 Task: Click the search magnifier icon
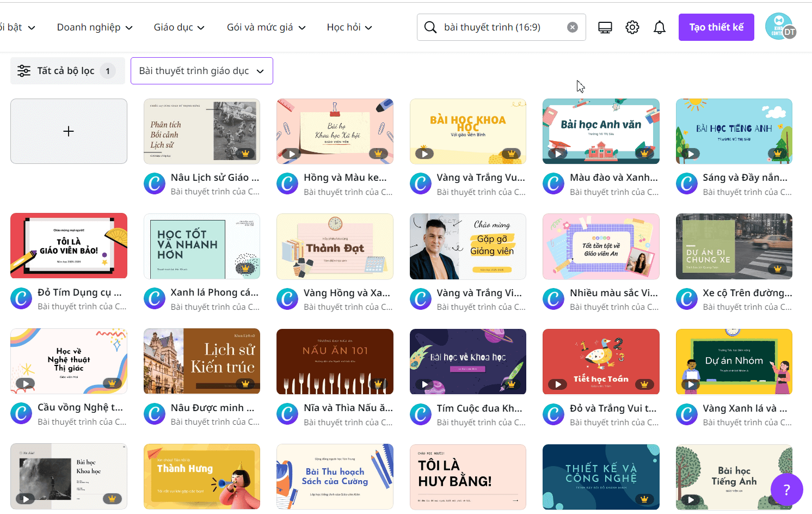(x=430, y=27)
